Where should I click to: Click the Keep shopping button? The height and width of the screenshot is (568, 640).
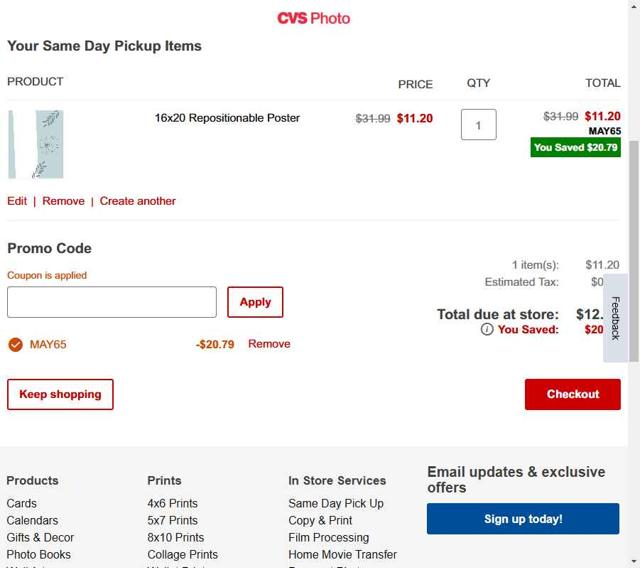60,394
